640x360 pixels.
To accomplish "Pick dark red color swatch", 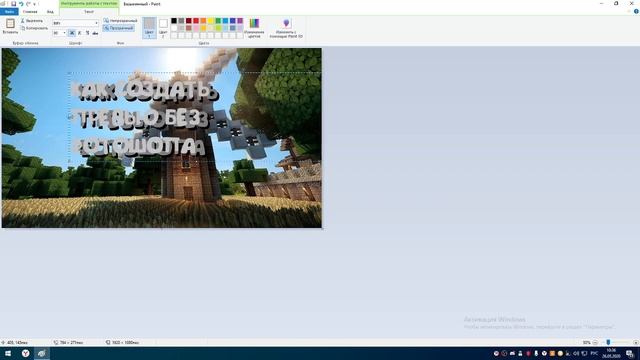I will click(x=189, y=21).
